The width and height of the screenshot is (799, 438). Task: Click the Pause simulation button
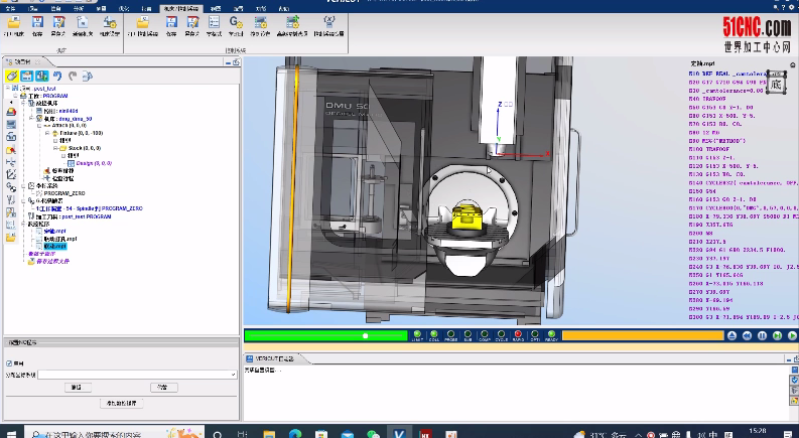tap(762, 336)
